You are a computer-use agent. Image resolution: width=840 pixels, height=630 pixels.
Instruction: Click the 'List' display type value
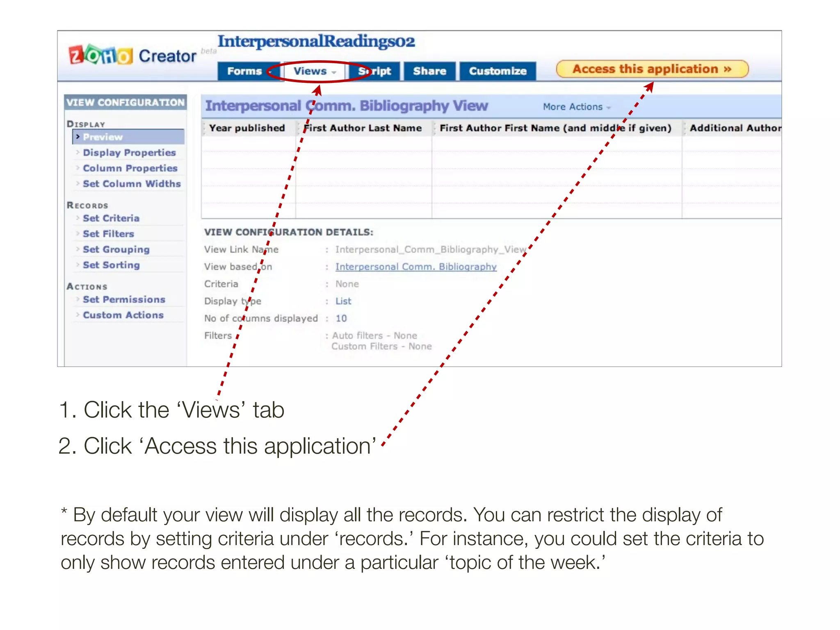tap(343, 301)
